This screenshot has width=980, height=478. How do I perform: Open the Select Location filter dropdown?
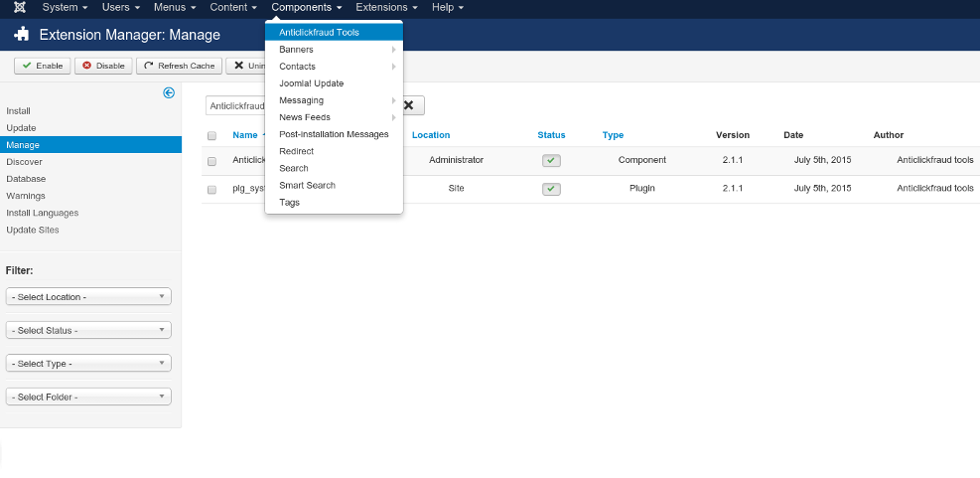88,297
